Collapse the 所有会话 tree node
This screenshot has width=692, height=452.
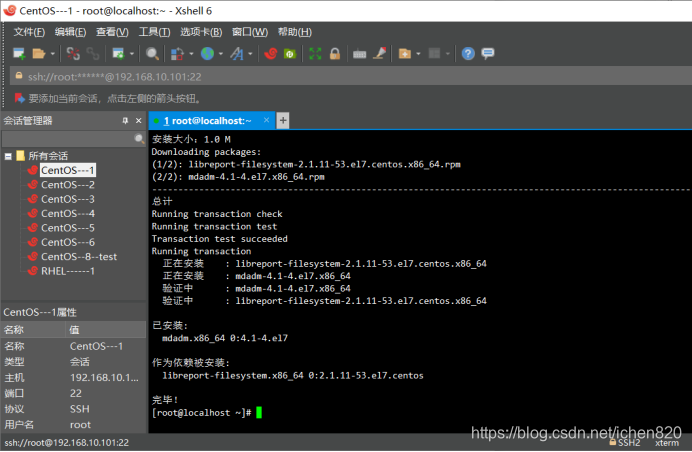[8, 156]
